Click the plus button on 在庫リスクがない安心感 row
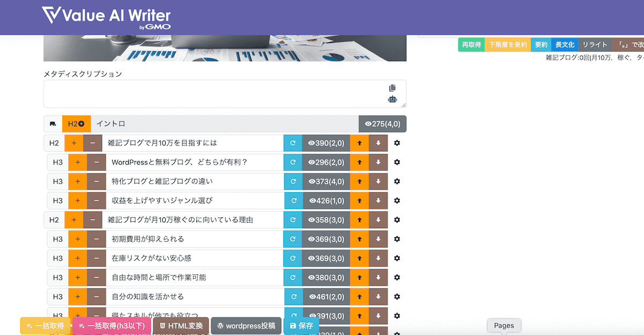644x335 pixels. click(77, 258)
